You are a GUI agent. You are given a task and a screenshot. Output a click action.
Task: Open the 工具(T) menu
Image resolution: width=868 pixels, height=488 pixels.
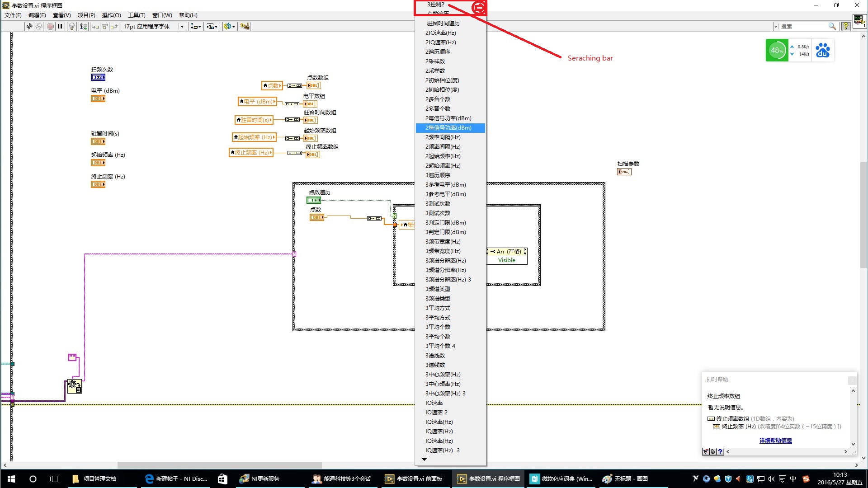(x=137, y=15)
